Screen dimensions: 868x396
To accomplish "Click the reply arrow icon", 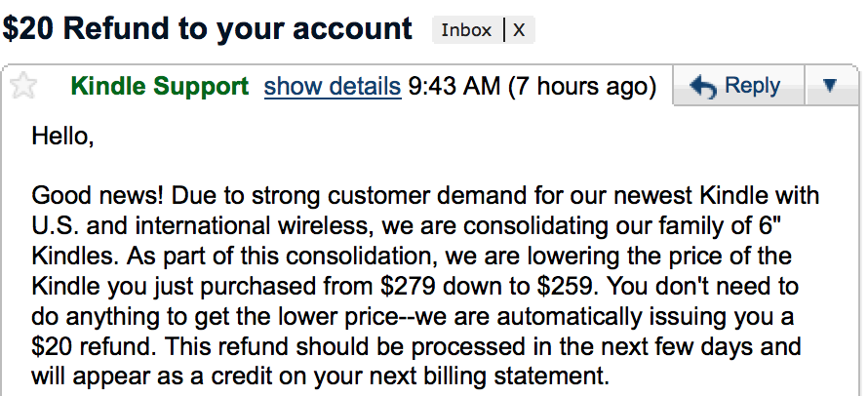I will 702,87.
